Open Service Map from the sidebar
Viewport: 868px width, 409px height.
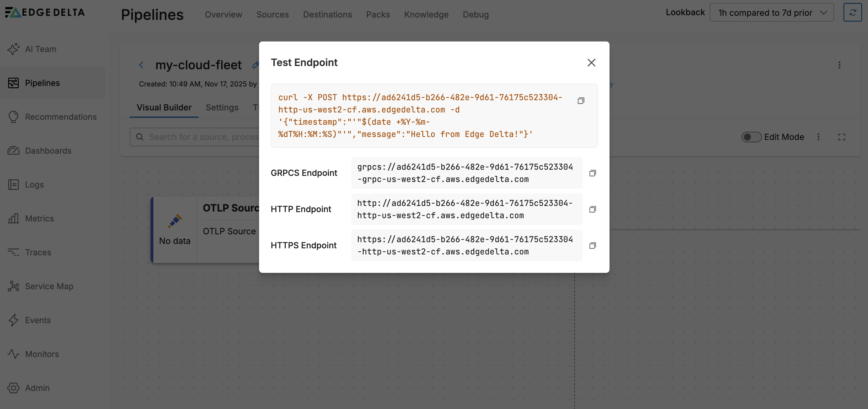click(x=49, y=286)
